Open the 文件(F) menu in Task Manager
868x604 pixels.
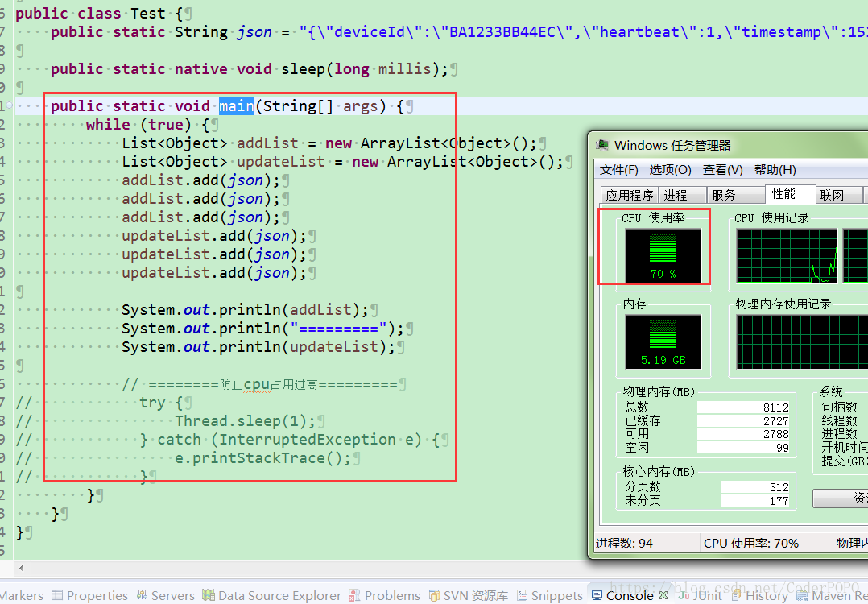pyautogui.click(x=618, y=170)
